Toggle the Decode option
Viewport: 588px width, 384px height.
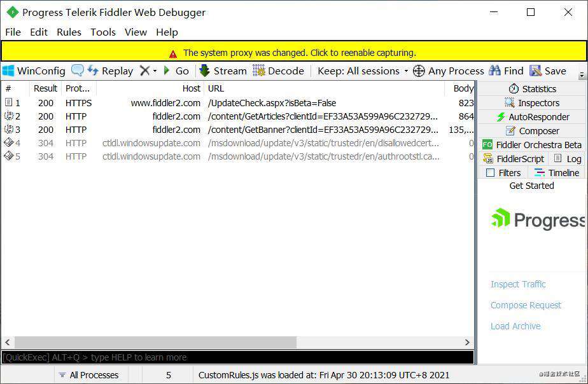pos(278,71)
